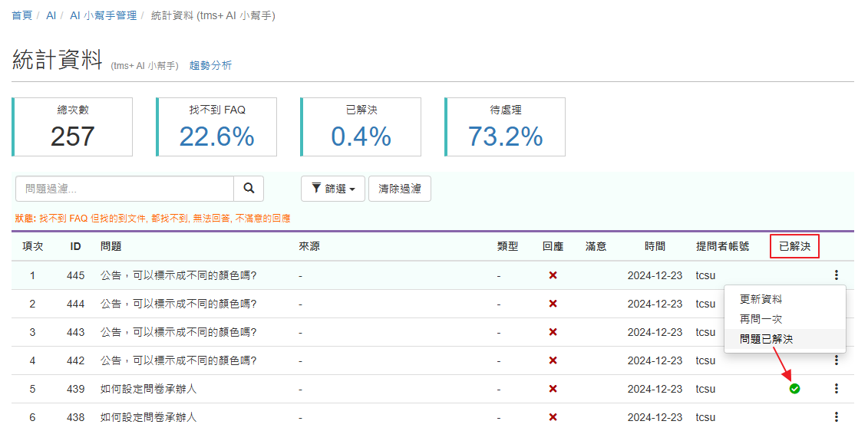The width and height of the screenshot is (868, 431).
Task: Click the 已解決 column header
Action: [794, 247]
